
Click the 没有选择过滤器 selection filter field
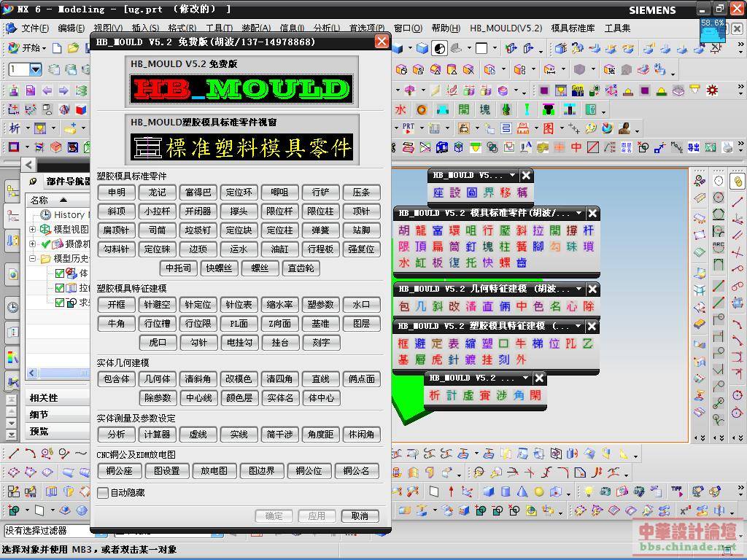point(56,531)
